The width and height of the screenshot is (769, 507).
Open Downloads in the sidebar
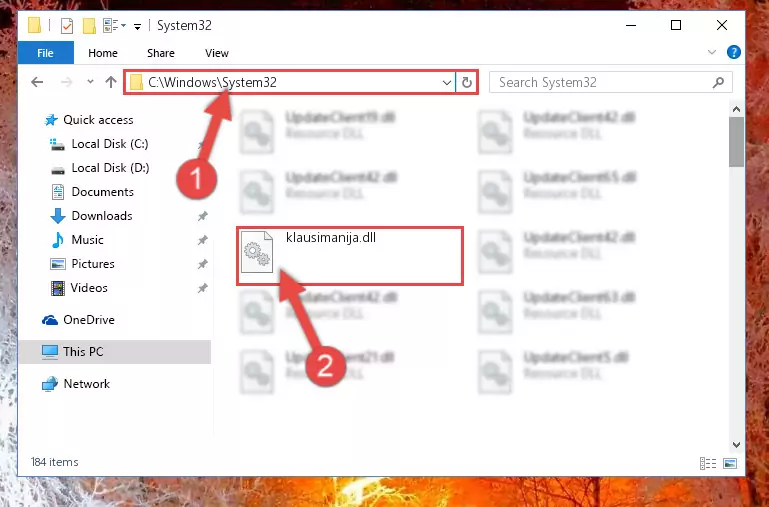point(102,216)
